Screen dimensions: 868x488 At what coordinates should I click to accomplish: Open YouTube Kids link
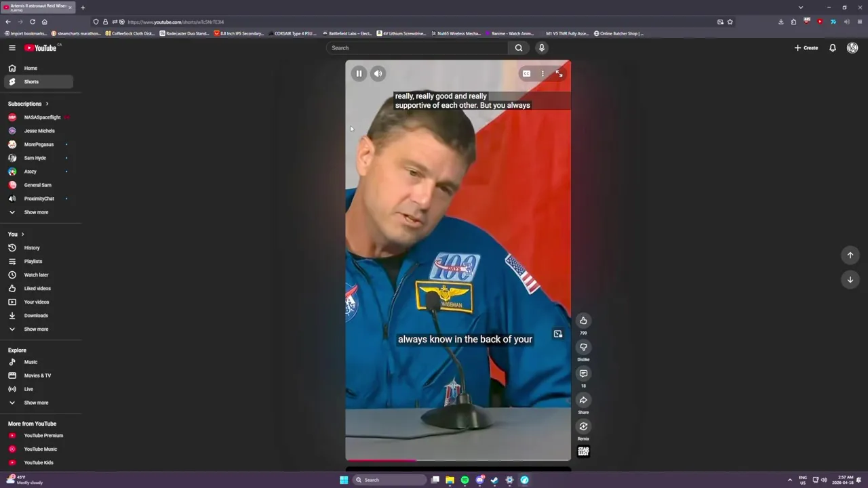(38, 462)
